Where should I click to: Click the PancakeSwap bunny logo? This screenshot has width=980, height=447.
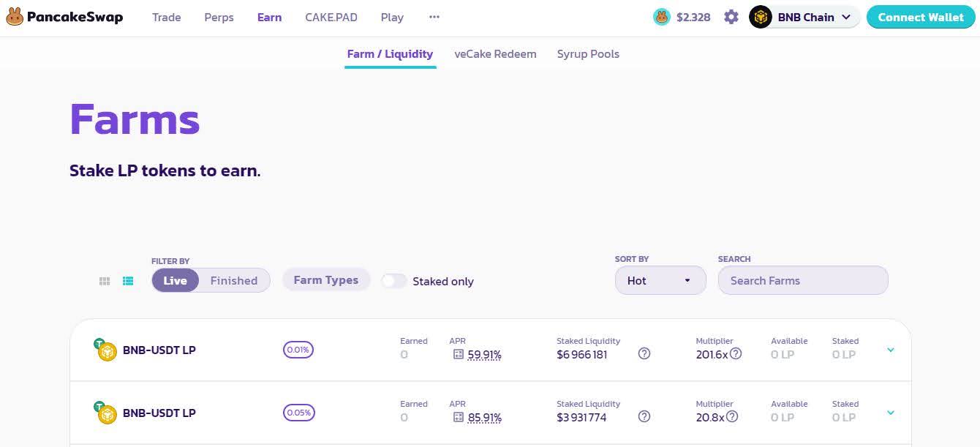tap(15, 17)
